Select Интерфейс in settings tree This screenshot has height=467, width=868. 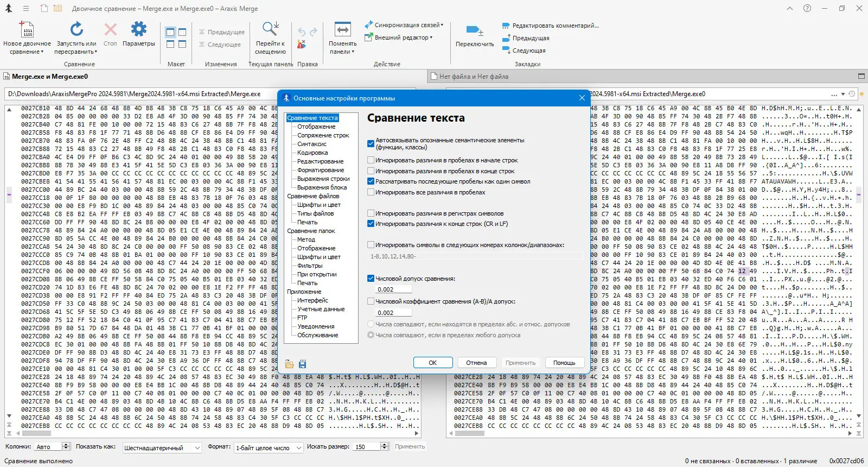tap(312, 300)
